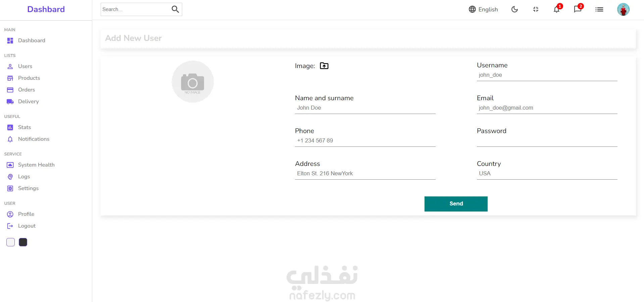
Task: Click Logout in the sidebar
Action: tap(27, 226)
